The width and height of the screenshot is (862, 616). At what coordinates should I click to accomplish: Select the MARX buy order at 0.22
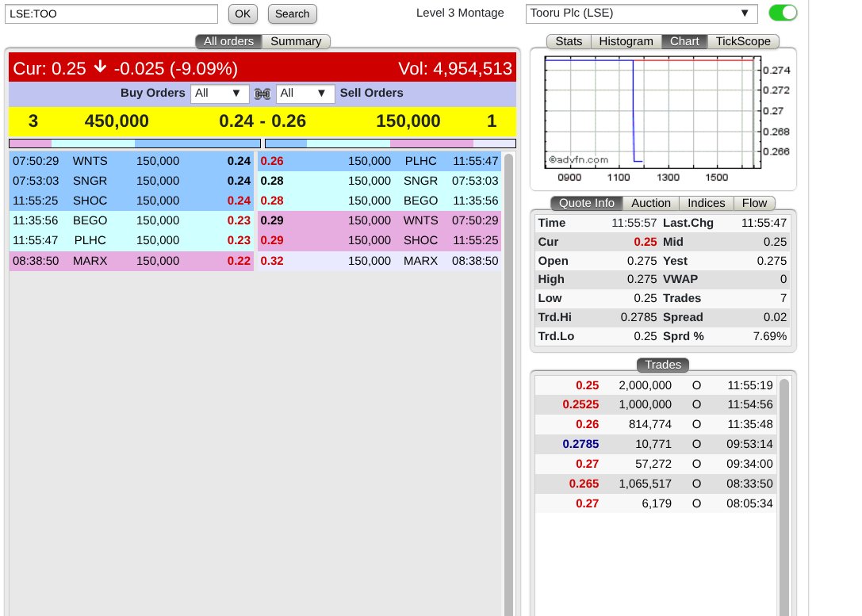132,261
